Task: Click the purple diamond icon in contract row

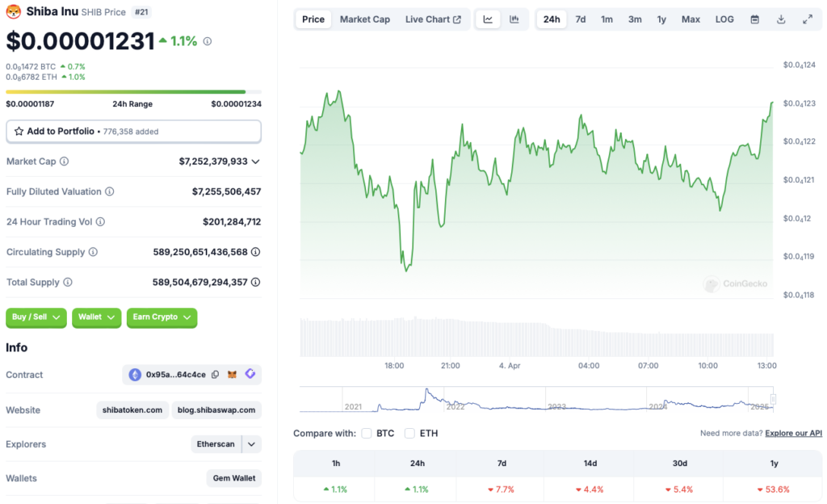Action: click(250, 374)
